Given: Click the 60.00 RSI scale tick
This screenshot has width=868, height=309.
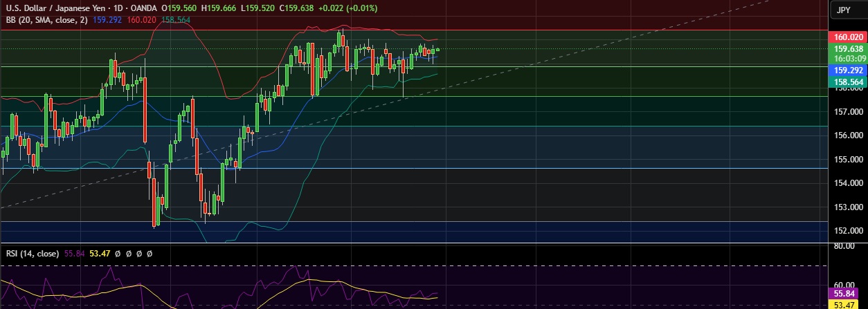Looking at the screenshot, I should (846, 285).
